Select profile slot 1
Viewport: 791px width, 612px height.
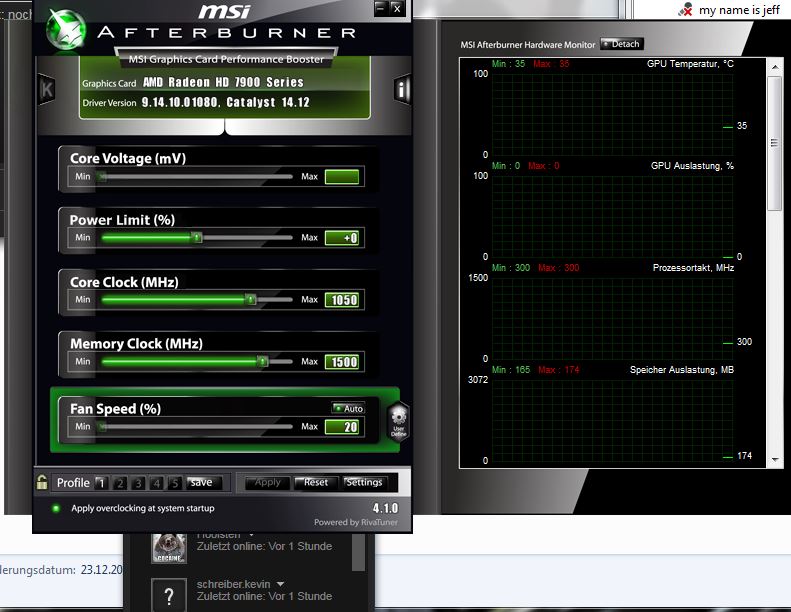101,483
